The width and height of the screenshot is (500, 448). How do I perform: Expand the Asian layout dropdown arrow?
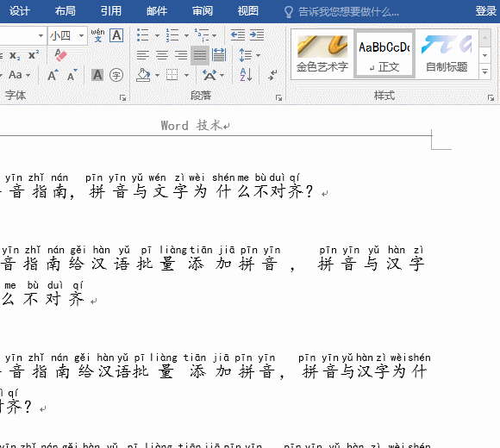[x=222, y=76]
